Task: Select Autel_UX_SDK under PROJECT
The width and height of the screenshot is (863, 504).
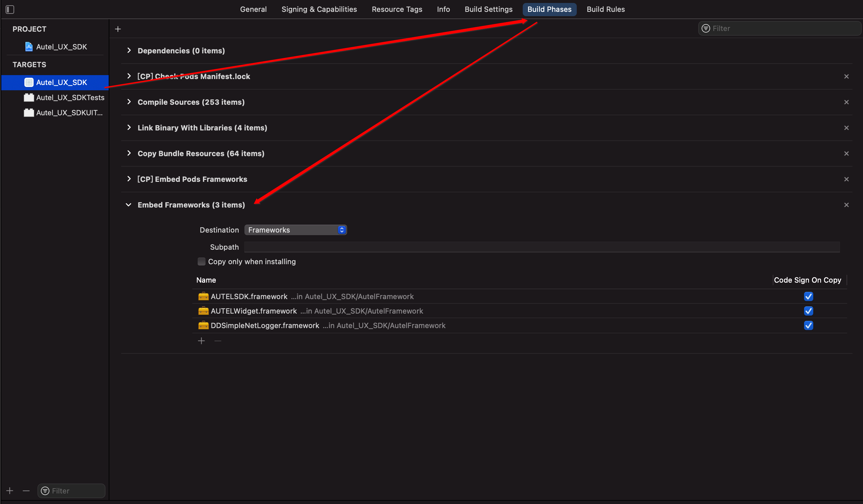Action: point(55,46)
